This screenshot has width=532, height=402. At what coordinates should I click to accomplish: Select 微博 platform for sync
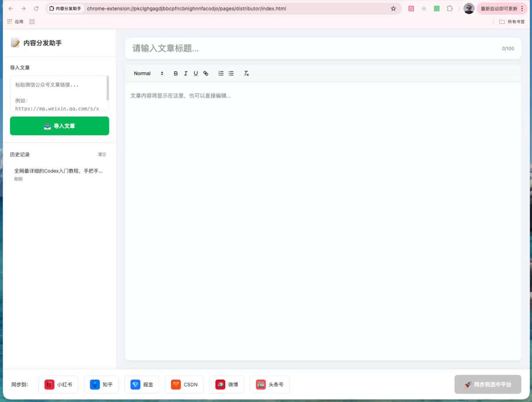point(227,385)
